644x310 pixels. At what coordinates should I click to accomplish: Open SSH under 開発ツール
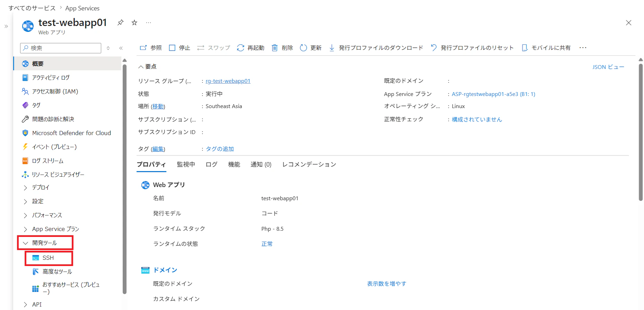point(49,258)
